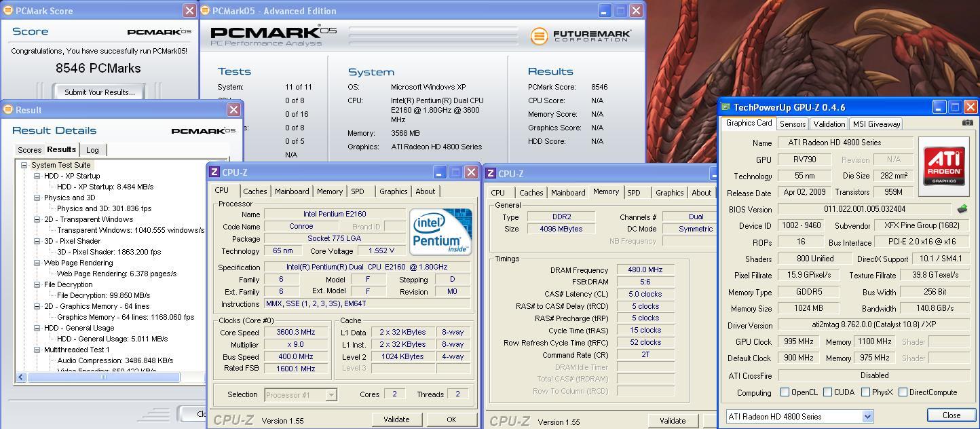Open Memory tab in front CPU-Z
Image resolution: width=980 pixels, height=429 pixels.
click(x=330, y=191)
